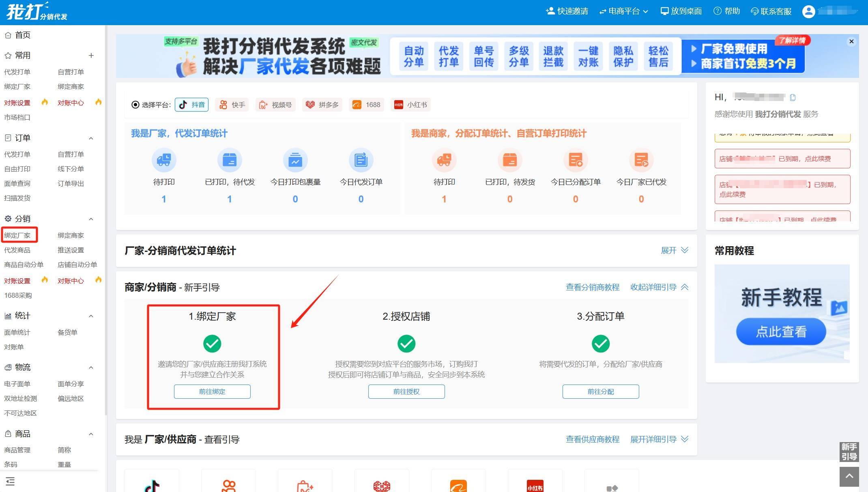
Task: Open 店铺自动分单 in sidebar
Action: (77, 265)
